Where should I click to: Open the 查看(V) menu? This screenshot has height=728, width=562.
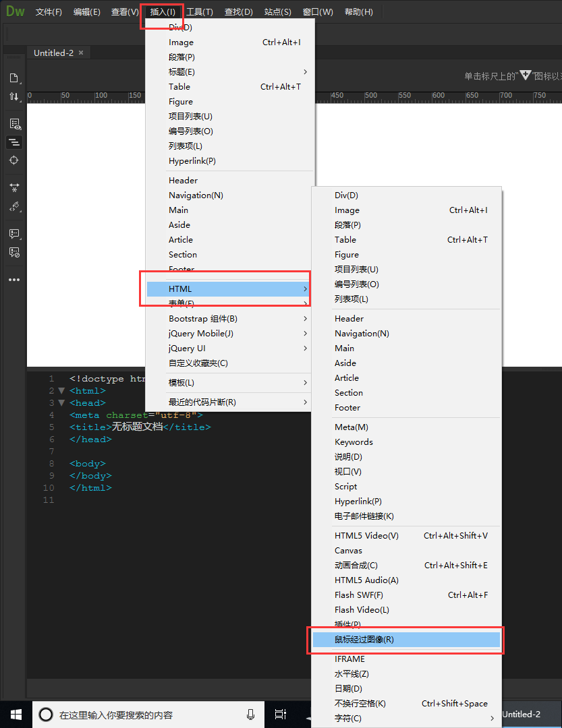click(x=125, y=11)
